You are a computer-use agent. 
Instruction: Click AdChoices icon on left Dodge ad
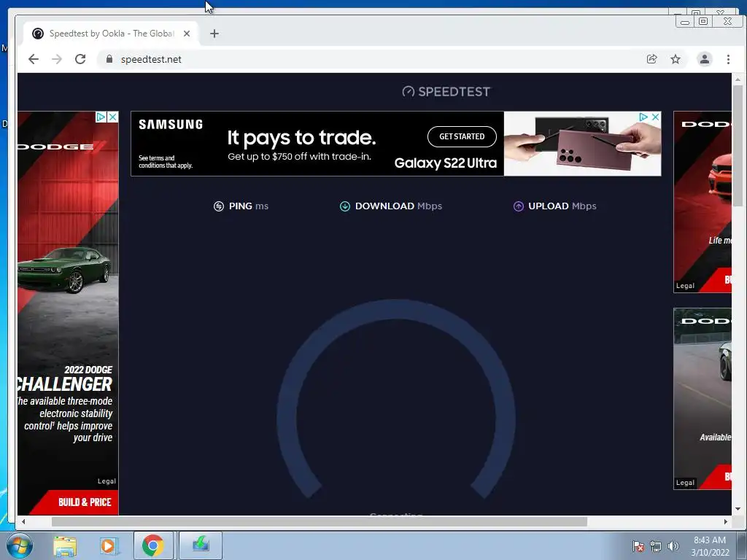click(101, 117)
